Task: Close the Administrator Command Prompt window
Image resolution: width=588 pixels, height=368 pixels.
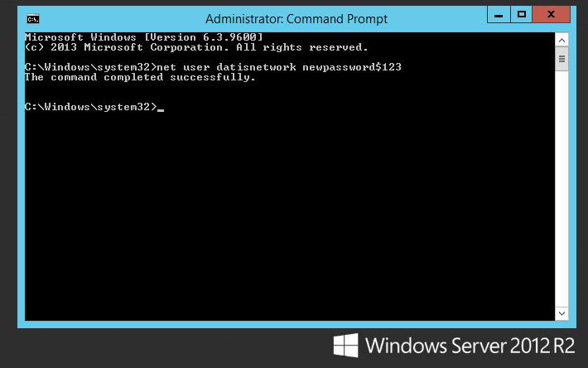Action: (552, 15)
